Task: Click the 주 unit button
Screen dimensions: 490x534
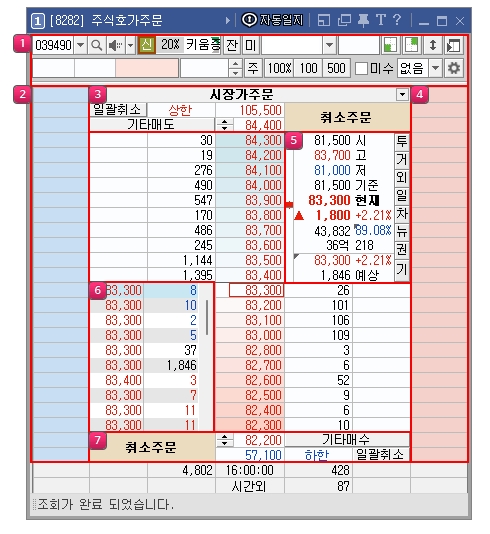Action: coord(253,68)
